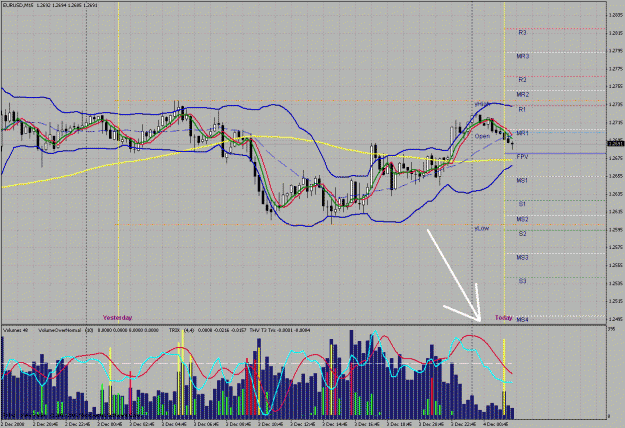The image size is (625, 428).
Task: Click the MR3 pivot level label
Action: 523,57
